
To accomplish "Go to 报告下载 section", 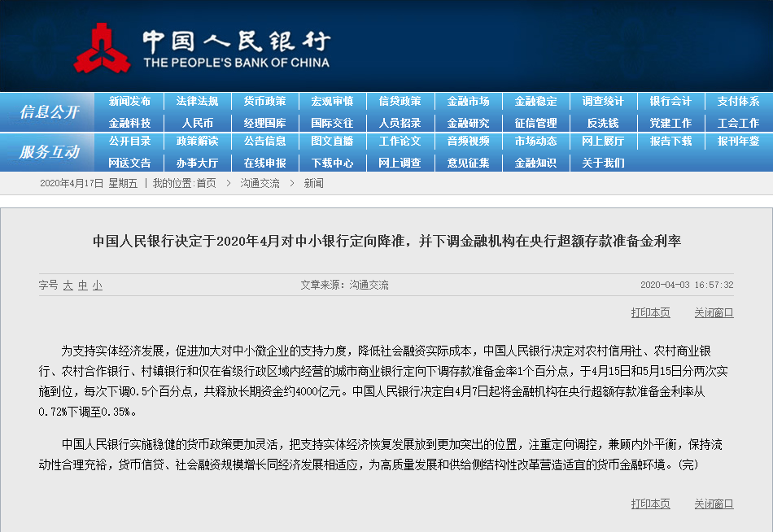I will tap(670, 141).
